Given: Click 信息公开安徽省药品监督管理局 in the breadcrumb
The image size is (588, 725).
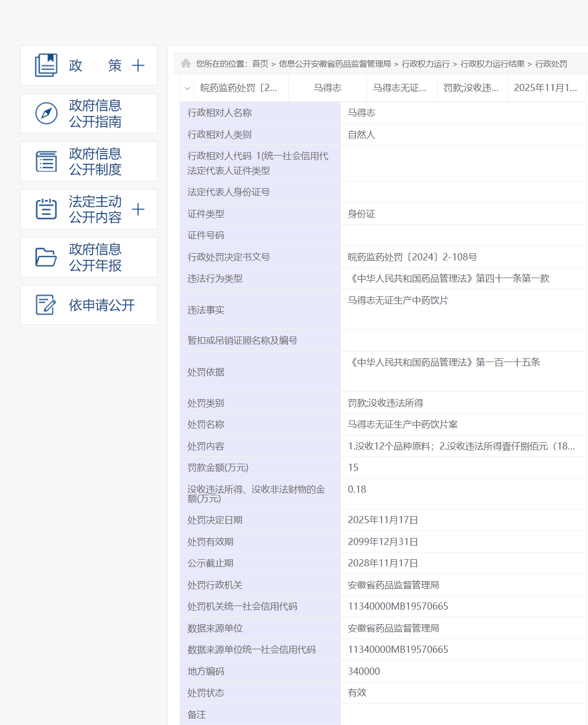Looking at the screenshot, I should pyautogui.click(x=336, y=64).
